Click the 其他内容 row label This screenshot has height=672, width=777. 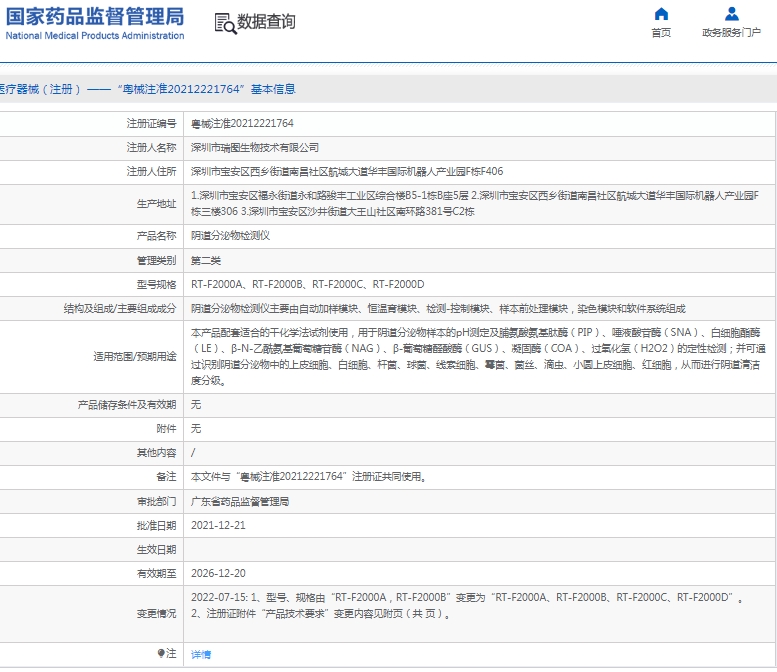tap(156, 452)
